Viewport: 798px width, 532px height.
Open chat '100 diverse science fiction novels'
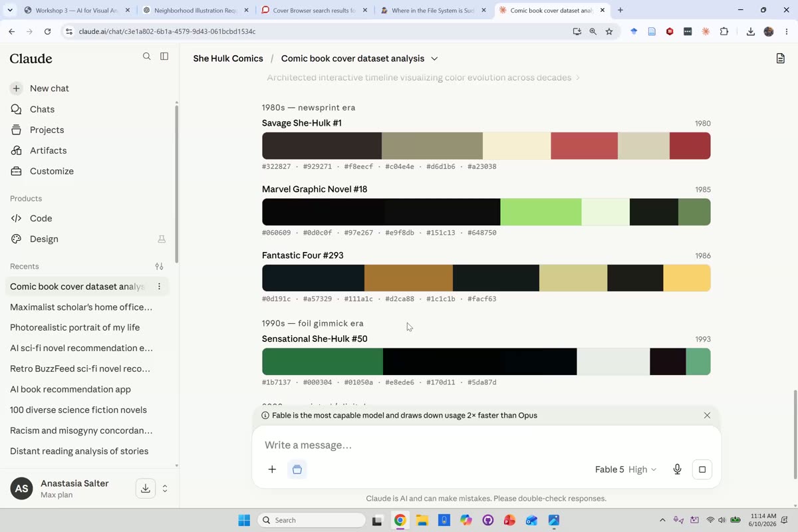[x=78, y=410]
